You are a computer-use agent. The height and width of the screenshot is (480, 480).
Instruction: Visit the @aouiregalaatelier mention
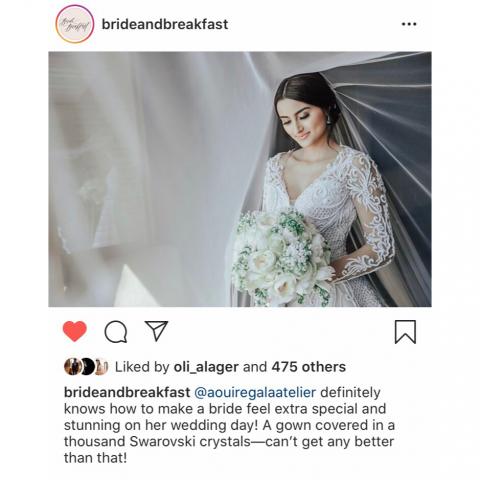coord(255,393)
